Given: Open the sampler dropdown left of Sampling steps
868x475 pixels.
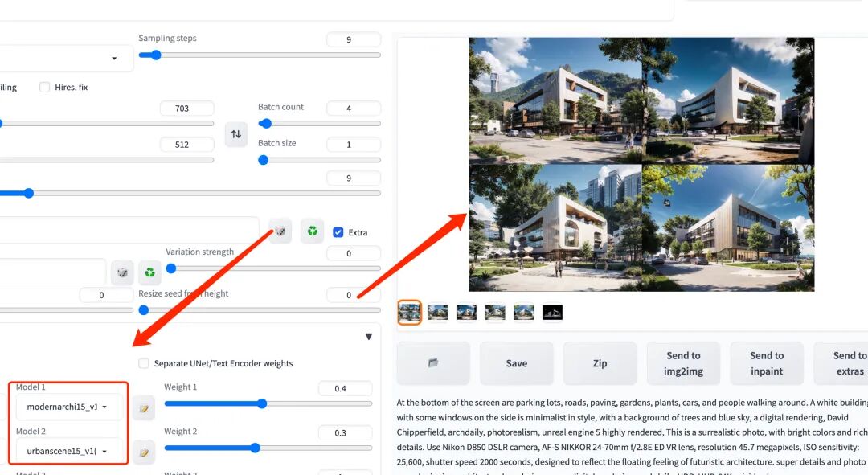Looking at the screenshot, I should click(x=67, y=58).
